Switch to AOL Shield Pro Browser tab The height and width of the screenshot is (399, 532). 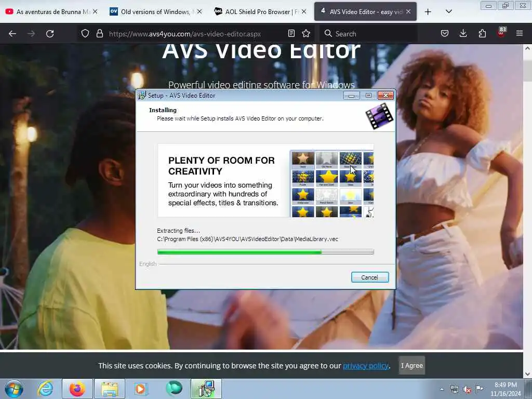tap(260, 12)
